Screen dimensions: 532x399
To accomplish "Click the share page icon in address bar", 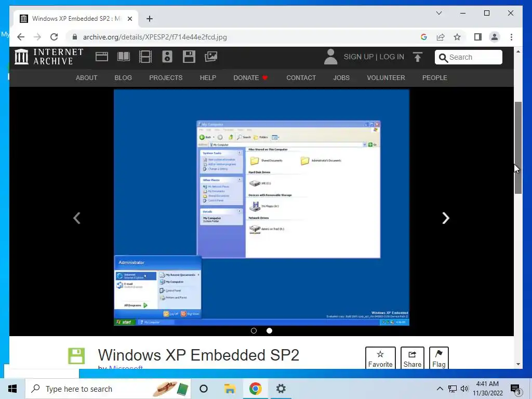I will 441,37.
